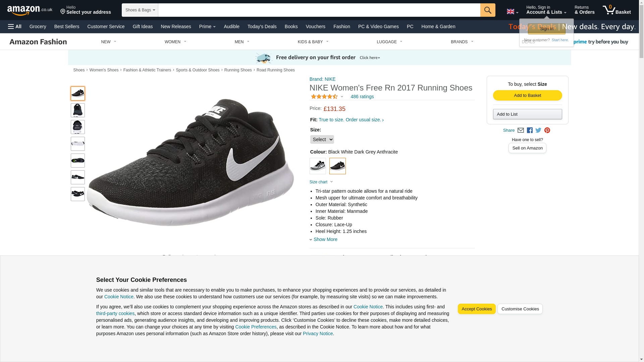
Task: Open the WOMEN fashion menu
Action: tap(175, 42)
